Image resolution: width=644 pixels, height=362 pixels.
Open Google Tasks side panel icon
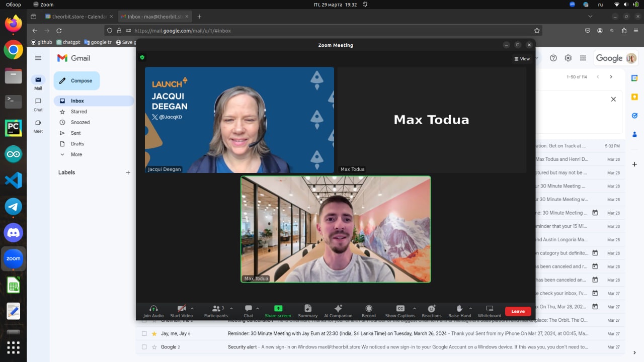(634, 115)
